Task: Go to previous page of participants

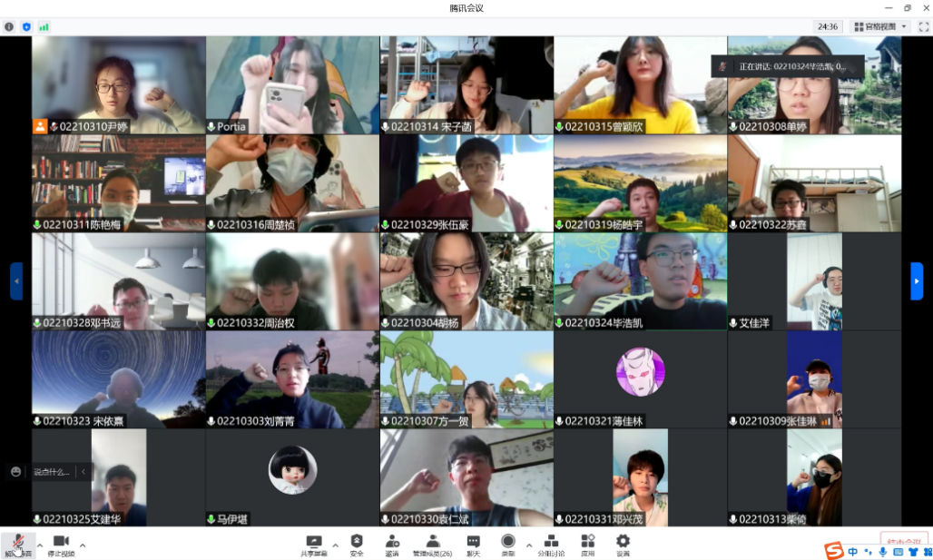Action: [16, 281]
